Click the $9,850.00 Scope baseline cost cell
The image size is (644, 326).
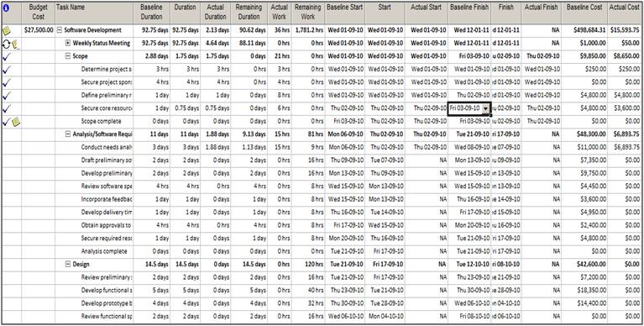584,56
